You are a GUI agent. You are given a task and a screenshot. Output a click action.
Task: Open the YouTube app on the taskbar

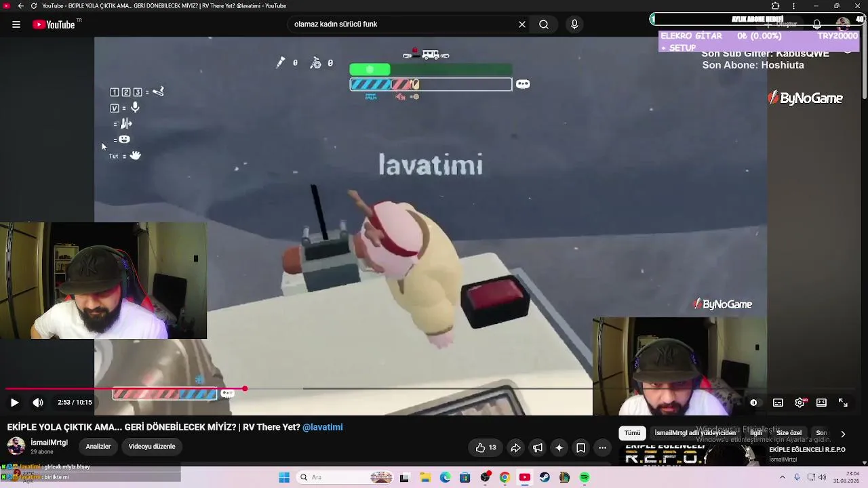524,477
